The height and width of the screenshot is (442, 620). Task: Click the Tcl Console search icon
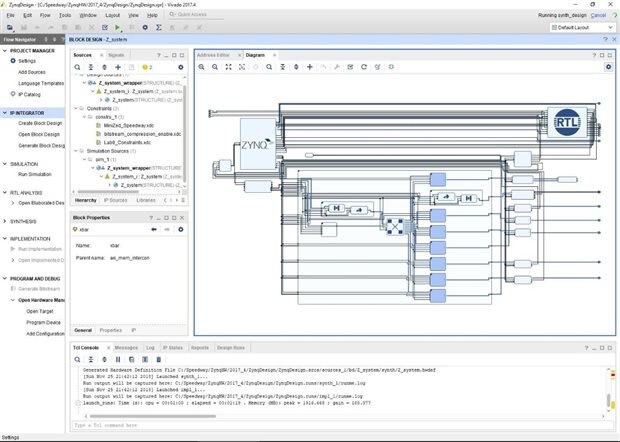click(x=77, y=357)
